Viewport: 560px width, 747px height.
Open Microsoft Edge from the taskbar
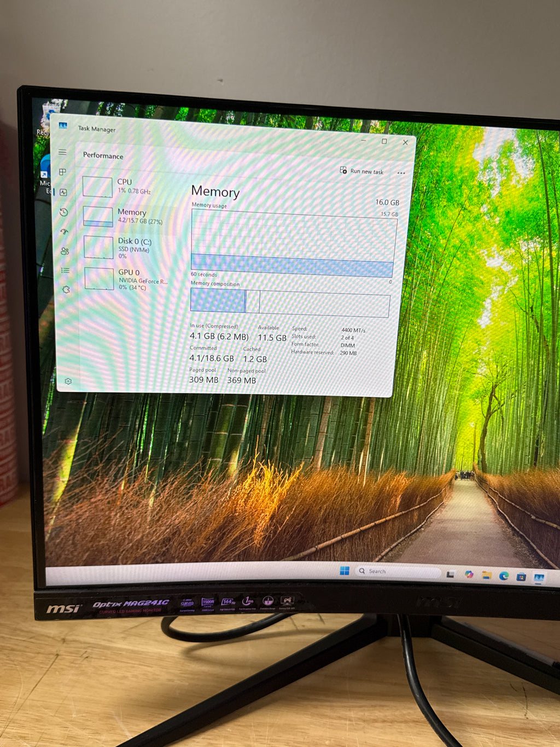click(504, 576)
